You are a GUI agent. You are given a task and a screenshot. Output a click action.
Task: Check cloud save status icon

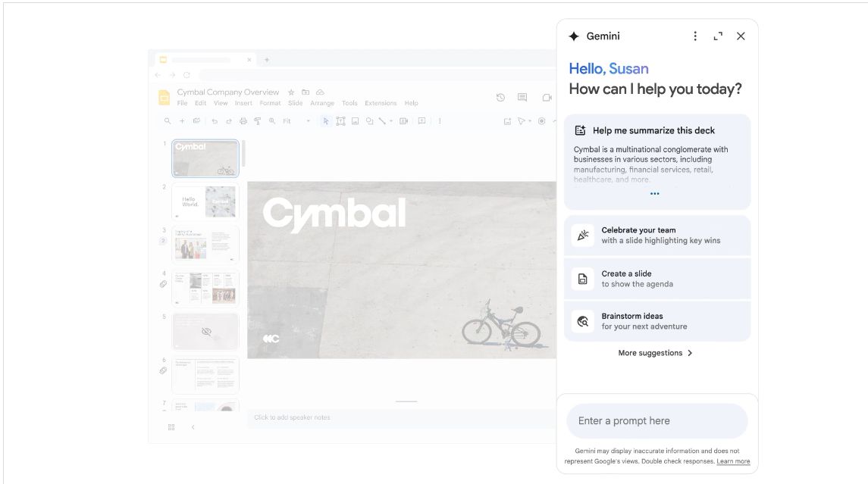[320, 92]
